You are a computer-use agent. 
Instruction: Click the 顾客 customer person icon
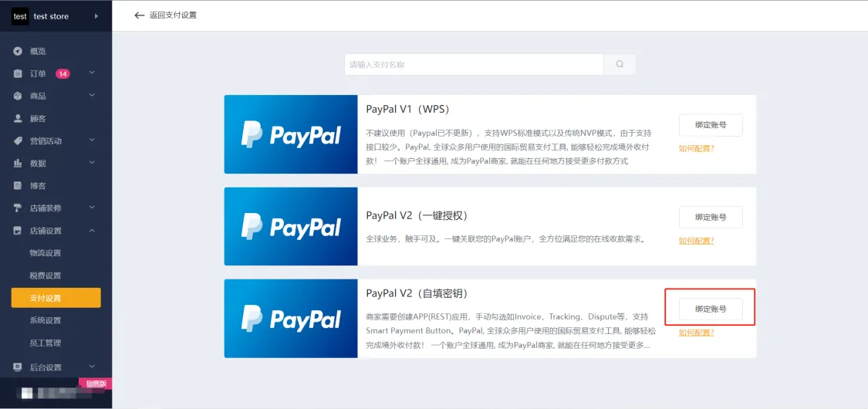coord(18,118)
